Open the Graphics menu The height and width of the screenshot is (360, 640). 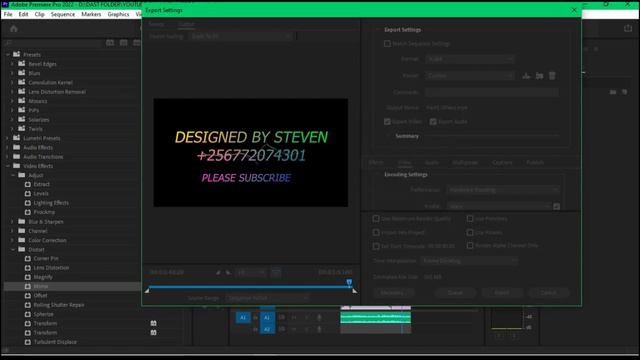pyautogui.click(x=118, y=14)
